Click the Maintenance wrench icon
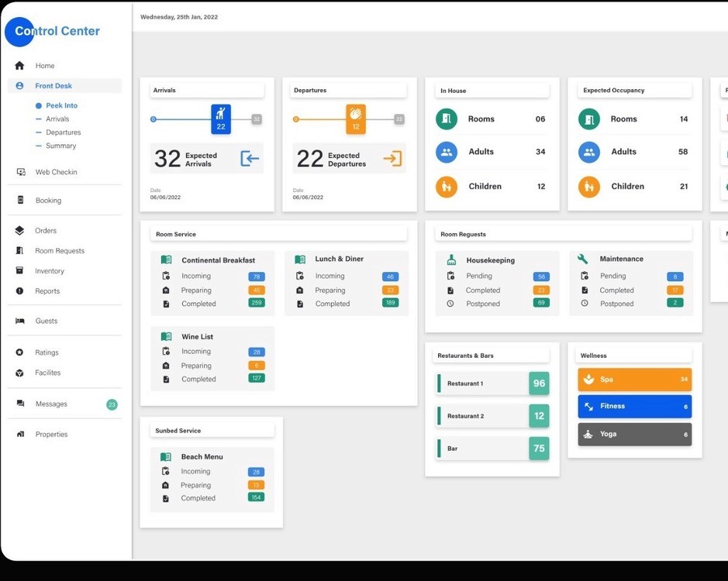728x581 pixels. tap(583, 259)
